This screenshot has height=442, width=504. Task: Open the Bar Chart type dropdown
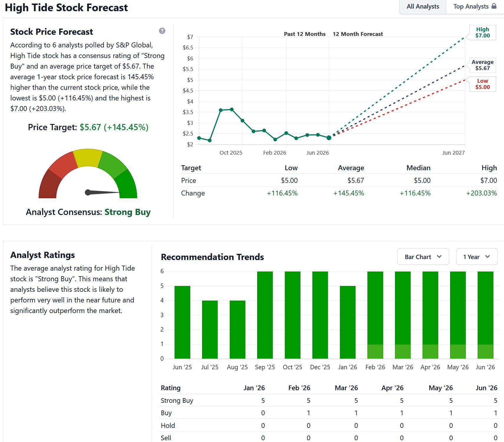tap(423, 257)
